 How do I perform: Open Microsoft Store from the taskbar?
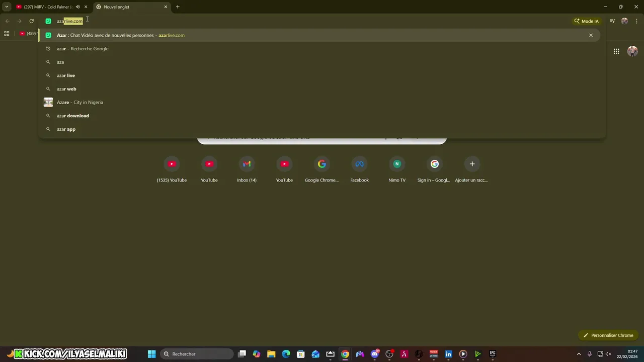point(301,354)
